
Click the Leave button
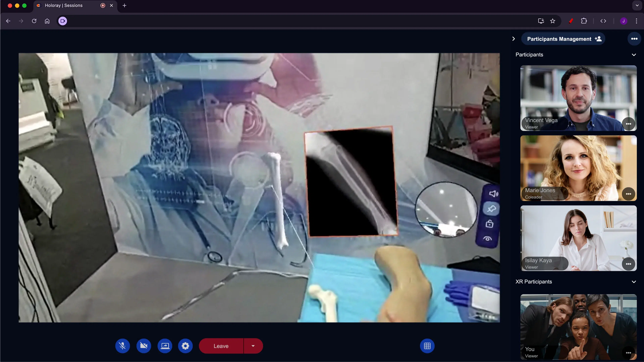pos(221,346)
